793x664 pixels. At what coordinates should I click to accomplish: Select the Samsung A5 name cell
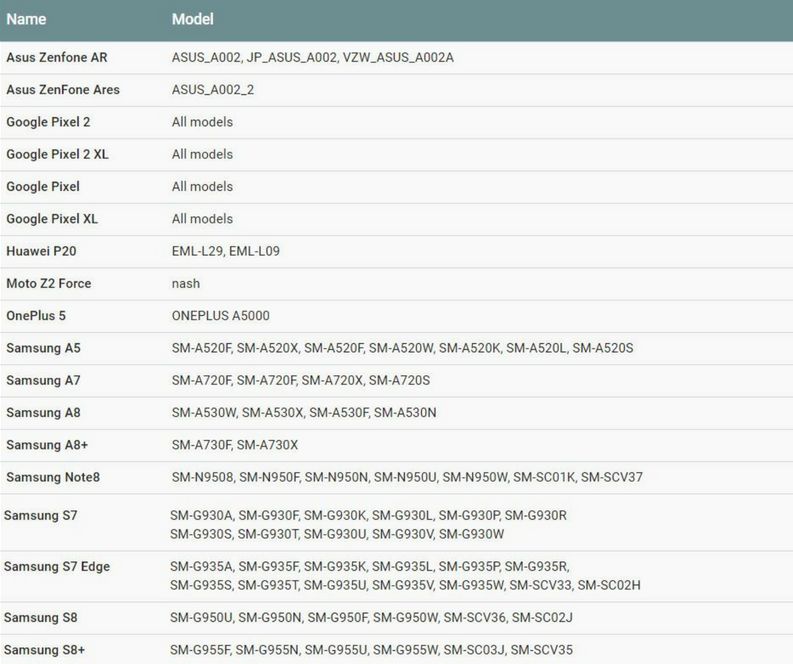[43, 348]
